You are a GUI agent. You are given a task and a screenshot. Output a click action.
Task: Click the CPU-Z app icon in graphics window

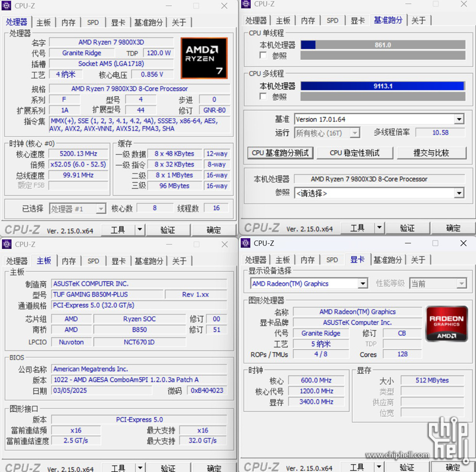point(246,243)
